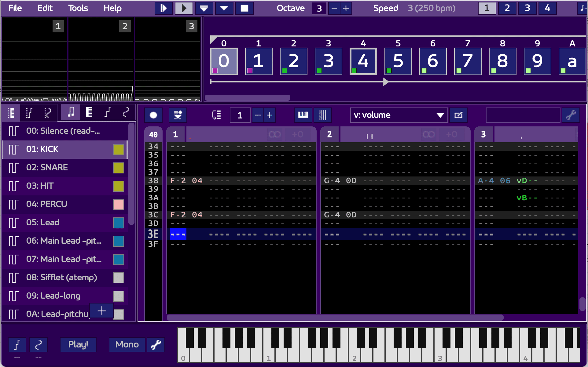Click the empty text field beside wrench

(523, 115)
